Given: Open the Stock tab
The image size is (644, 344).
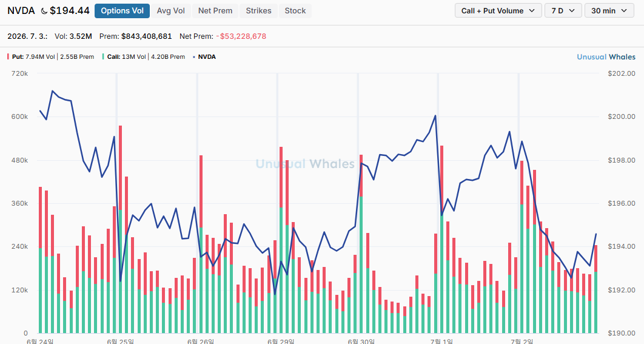Looking at the screenshot, I should point(295,11).
